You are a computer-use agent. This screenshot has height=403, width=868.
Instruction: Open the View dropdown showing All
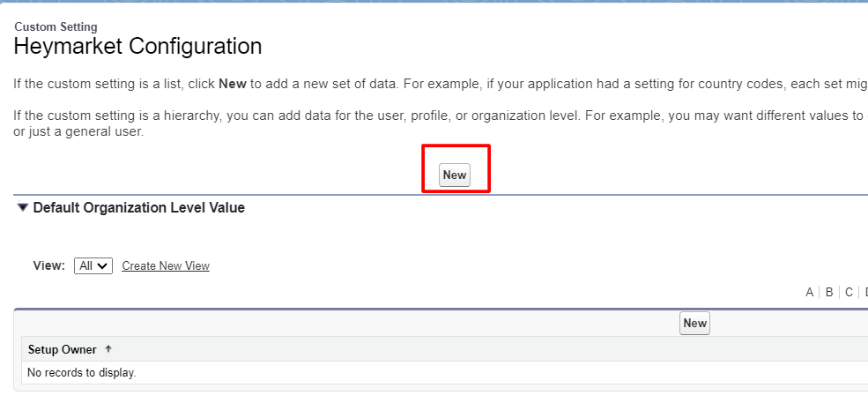point(93,265)
